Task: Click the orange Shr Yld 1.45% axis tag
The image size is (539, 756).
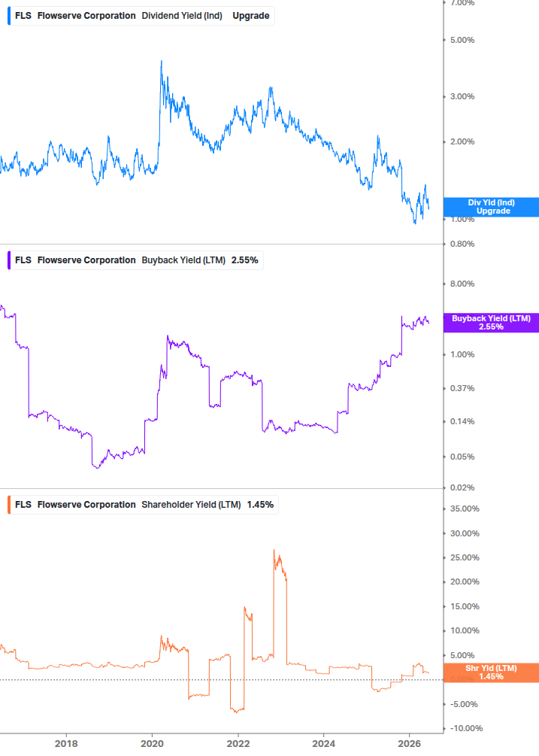Action: tap(491, 673)
